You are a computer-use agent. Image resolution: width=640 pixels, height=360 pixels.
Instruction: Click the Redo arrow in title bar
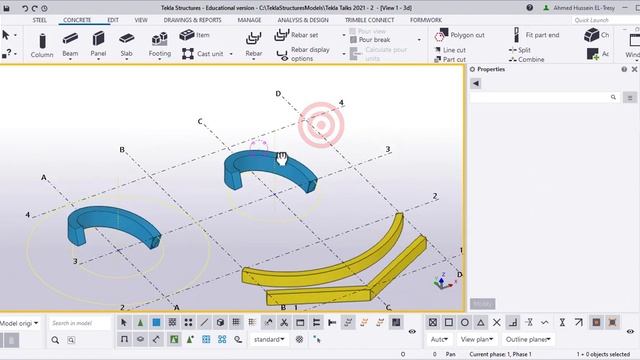click(35, 8)
